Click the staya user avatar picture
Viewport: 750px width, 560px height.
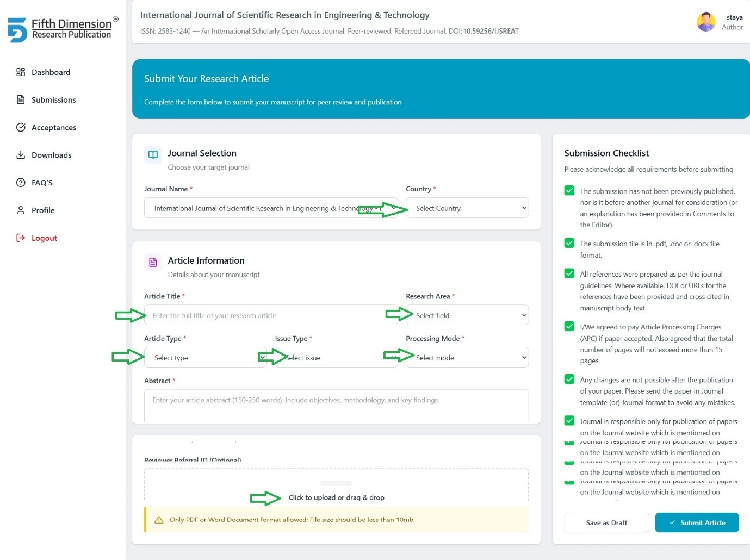tap(706, 22)
